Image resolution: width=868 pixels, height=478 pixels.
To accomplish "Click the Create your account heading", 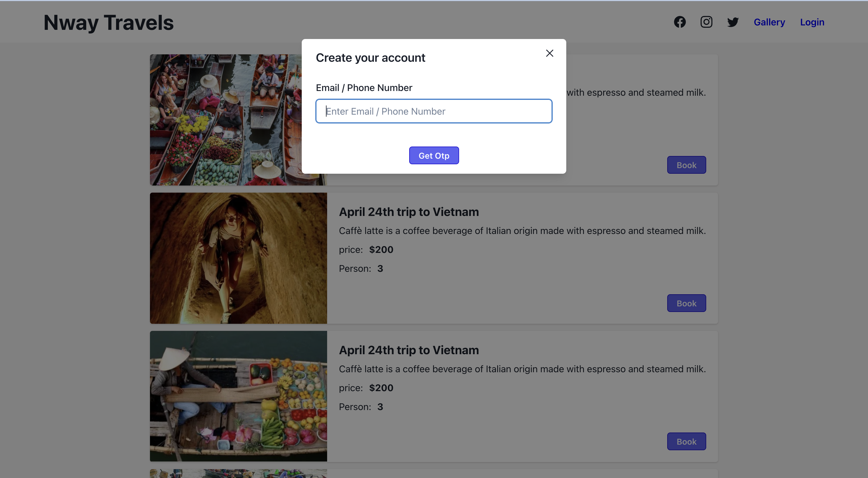I will pyautogui.click(x=370, y=58).
